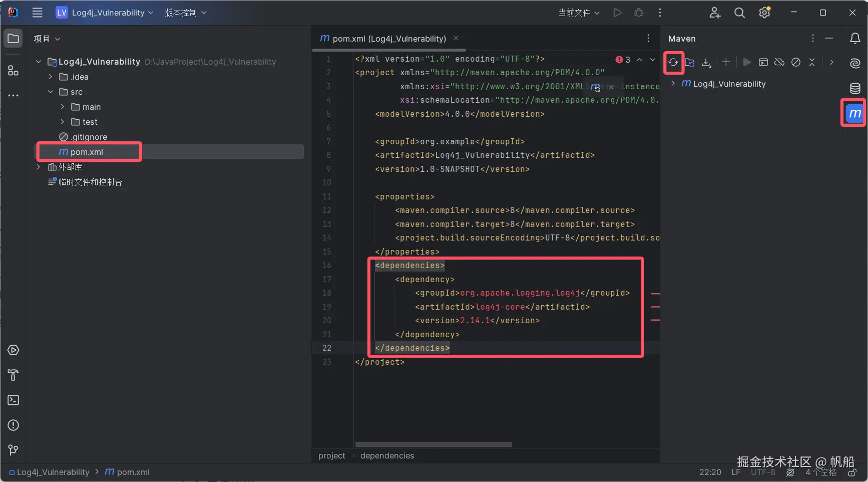Screen dimensions: 868x482
Task: Open the AI Assistant spiral icon
Action: click(855, 63)
